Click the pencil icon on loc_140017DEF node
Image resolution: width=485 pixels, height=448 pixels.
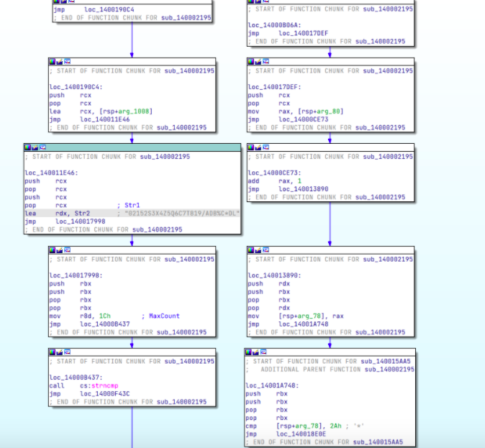pyautogui.click(x=258, y=62)
